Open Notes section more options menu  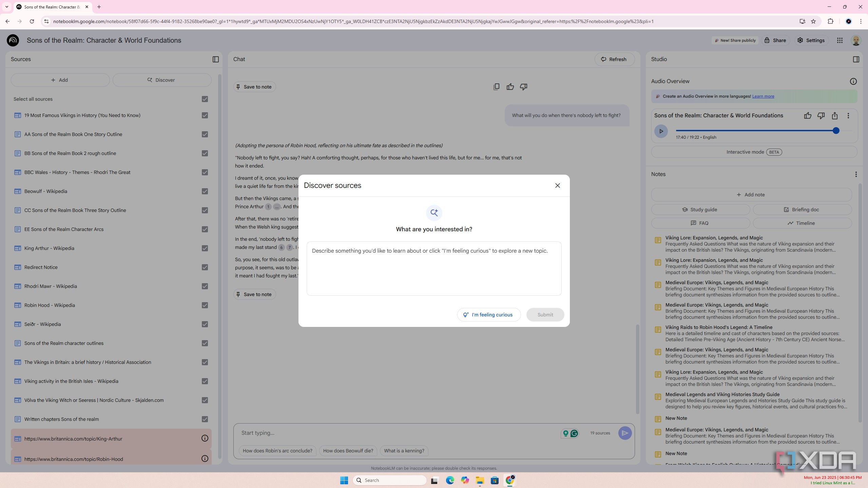[856, 174]
